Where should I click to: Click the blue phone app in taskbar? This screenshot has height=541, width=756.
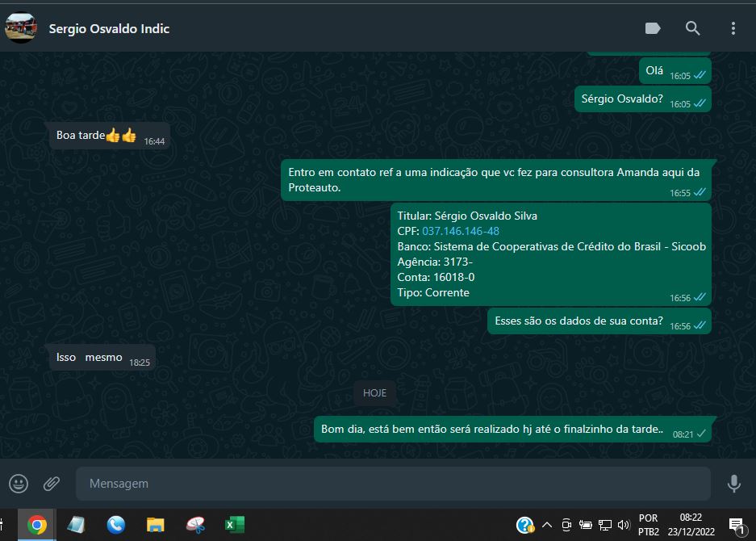tap(116, 525)
